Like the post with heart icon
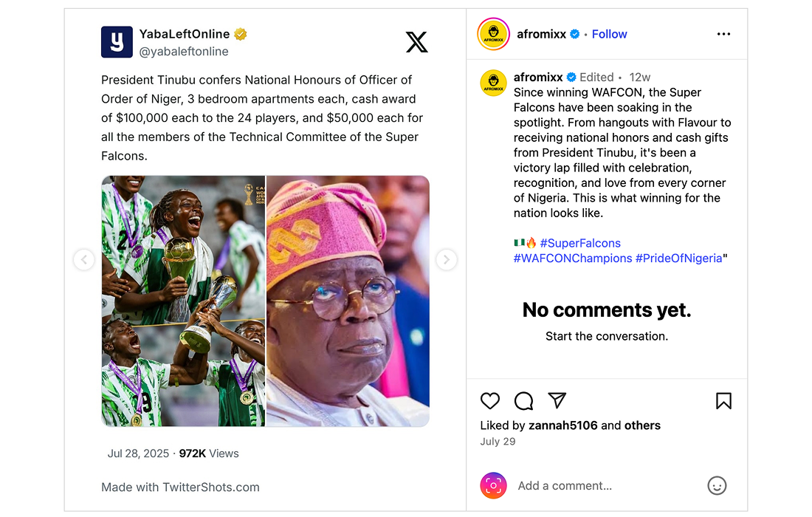Viewport: 812px width, 517px height. tap(490, 401)
